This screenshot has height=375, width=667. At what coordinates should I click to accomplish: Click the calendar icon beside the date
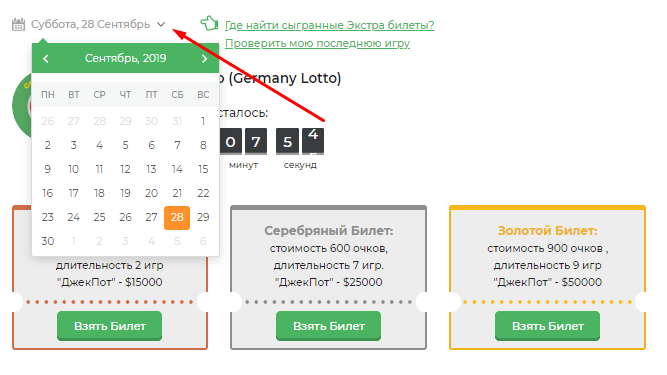point(18,25)
